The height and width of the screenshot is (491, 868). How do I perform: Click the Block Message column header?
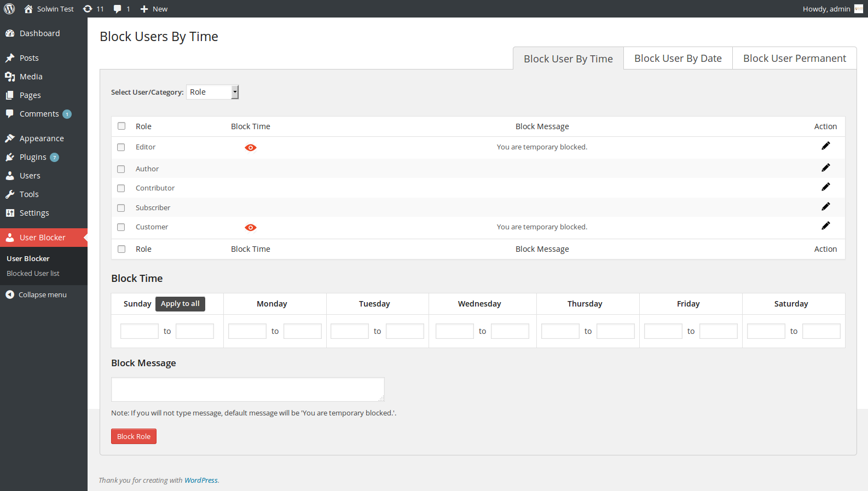click(x=542, y=126)
